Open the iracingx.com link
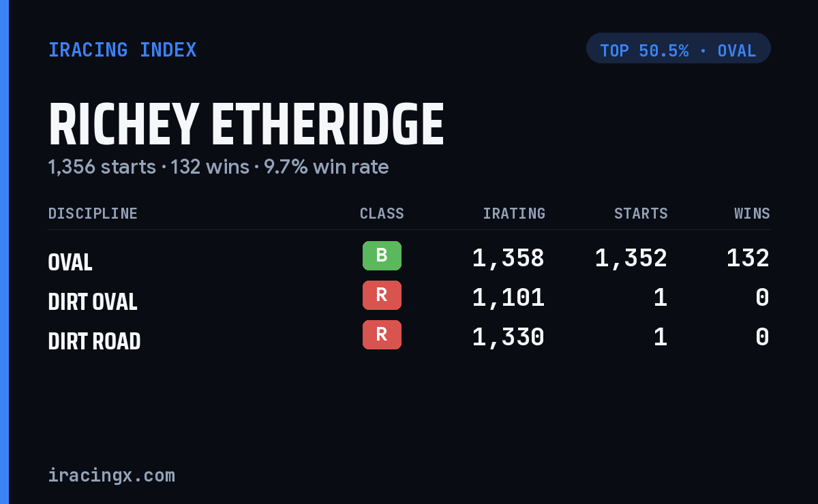The image size is (818, 504). (112, 475)
